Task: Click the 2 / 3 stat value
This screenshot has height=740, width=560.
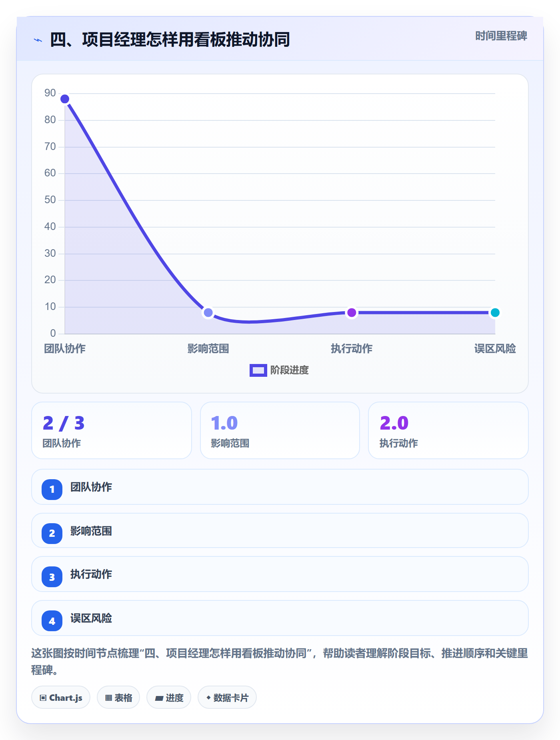Action: (64, 423)
